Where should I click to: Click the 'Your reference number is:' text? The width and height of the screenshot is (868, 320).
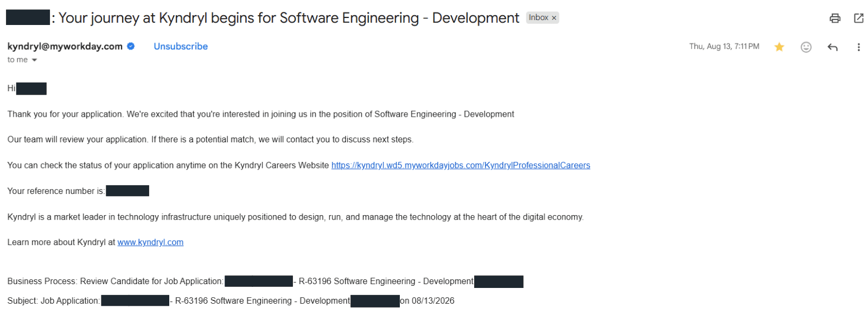pyautogui.click(x=56, y=191)
